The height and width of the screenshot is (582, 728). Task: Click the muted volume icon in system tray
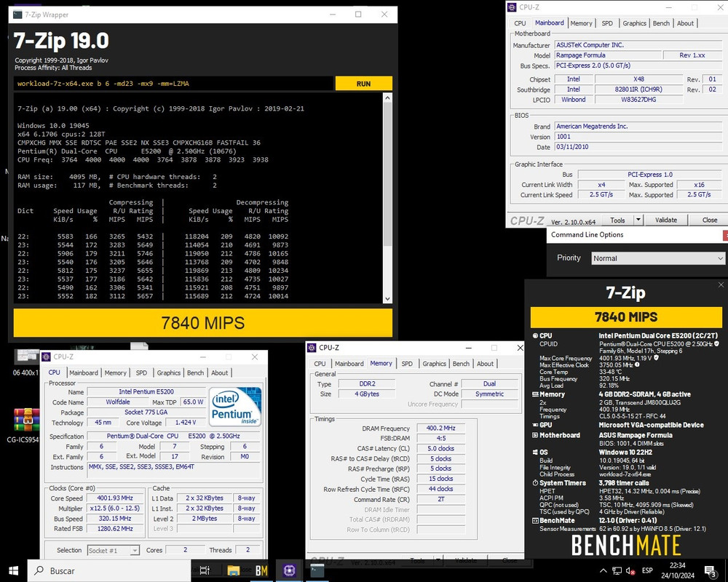630,570
